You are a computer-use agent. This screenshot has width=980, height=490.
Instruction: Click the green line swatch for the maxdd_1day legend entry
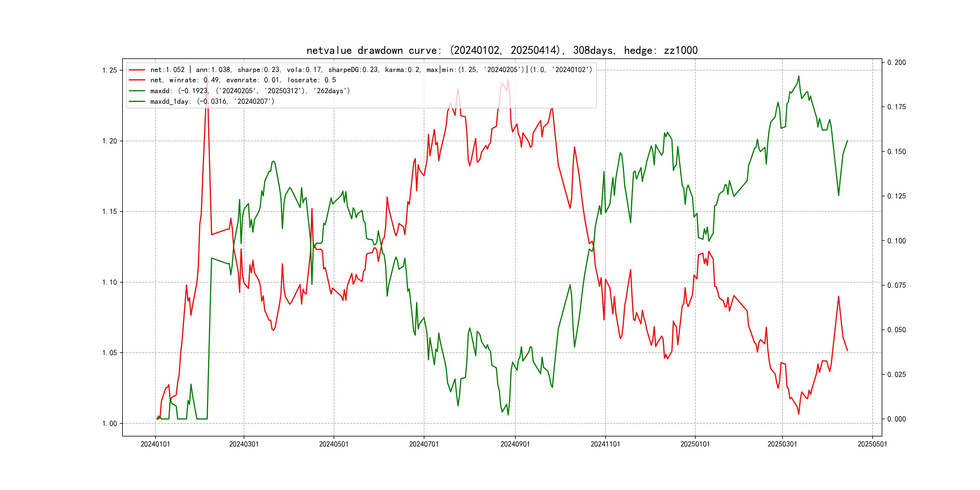click(x=137, y=102)
